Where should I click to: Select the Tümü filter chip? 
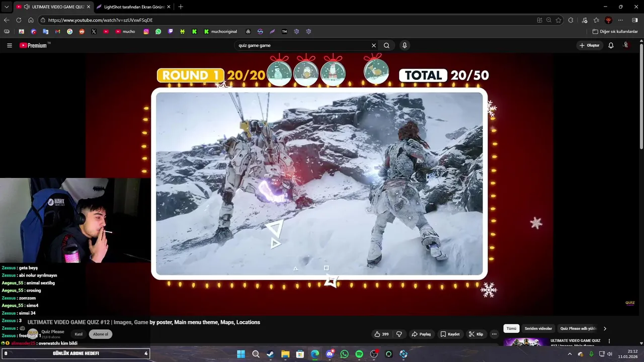click(x=511, y=328)
